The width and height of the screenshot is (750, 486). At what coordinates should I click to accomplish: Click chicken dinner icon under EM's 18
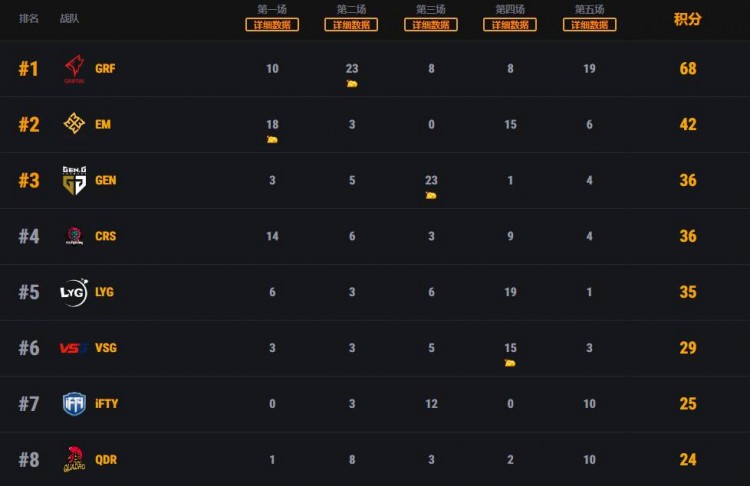(x=272, y=140)
